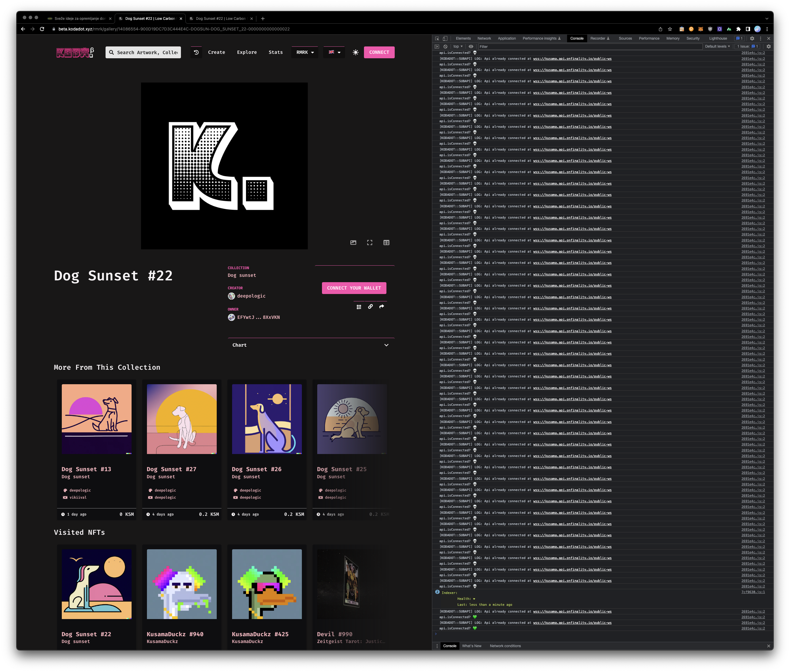Open the deepologic creator link
Screen dimensions: 790x672
tap(251, 296)
